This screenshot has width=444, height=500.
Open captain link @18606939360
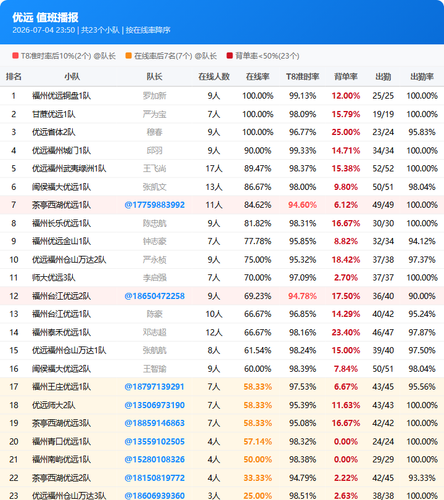[154, 496]
